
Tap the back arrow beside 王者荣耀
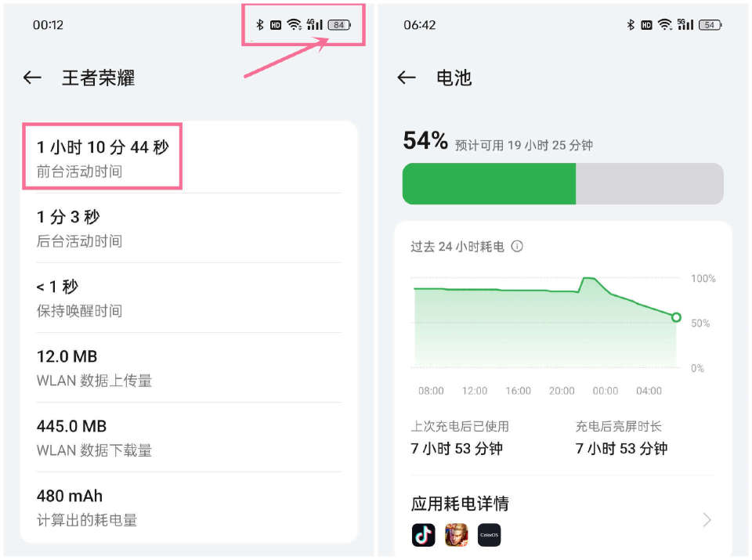point(32,78)
